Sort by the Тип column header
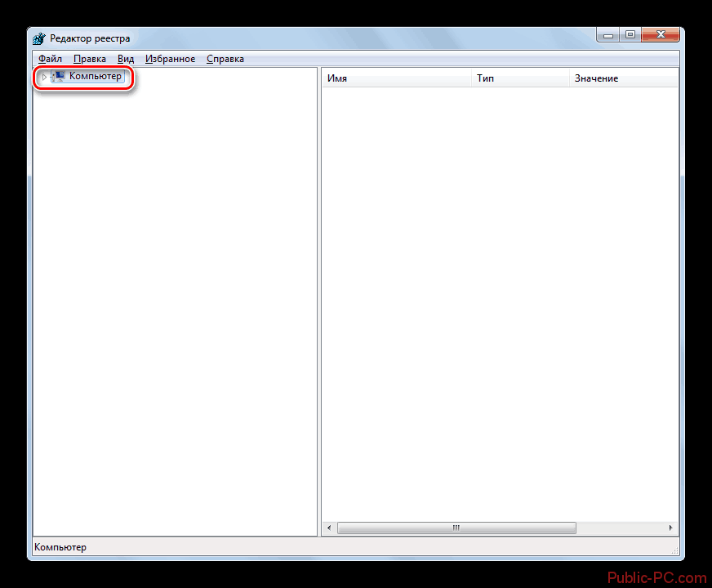Image resolution: width=712 pixels, height=588 pixels. click(x=521, y=78)
